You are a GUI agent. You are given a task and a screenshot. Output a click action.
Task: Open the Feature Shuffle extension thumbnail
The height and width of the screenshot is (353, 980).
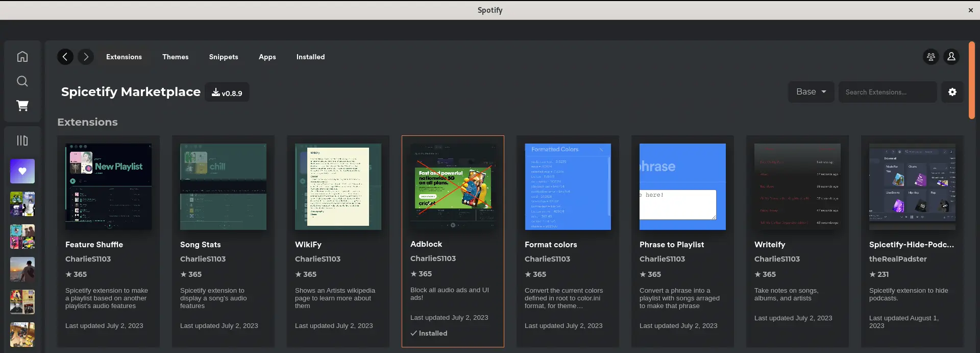point(108,186)
